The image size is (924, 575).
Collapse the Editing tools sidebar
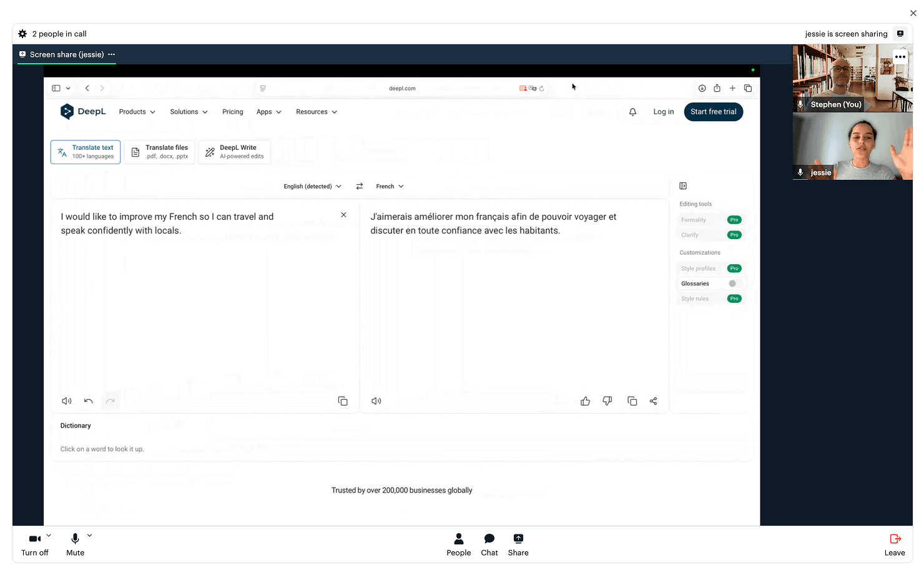click(682, 185)
